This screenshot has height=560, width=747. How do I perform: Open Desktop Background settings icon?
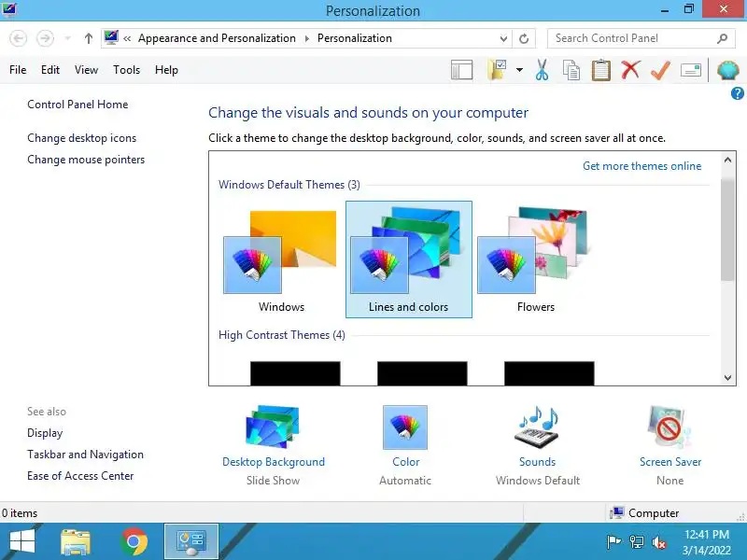tap(273, 427)
